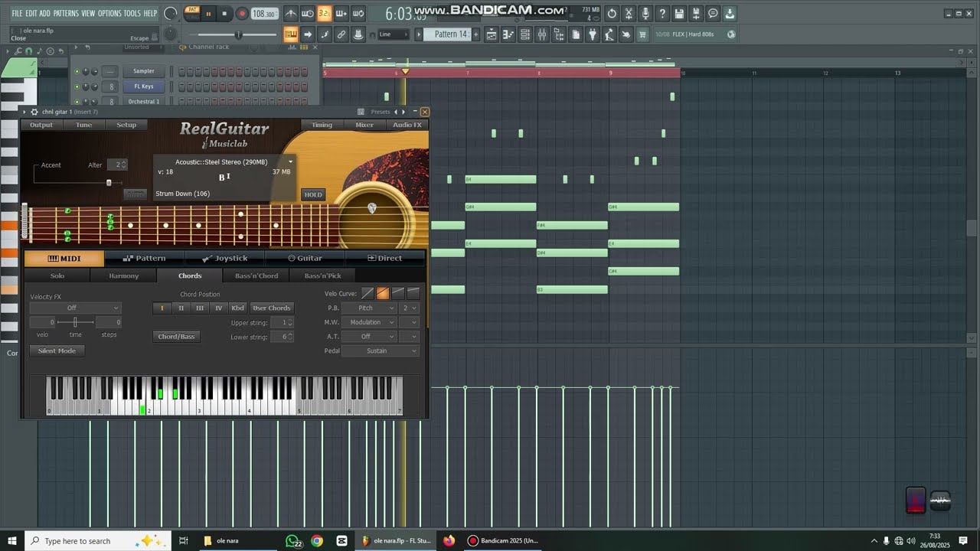The image size is (980, 551).
Task: Open the Playlist view icon
Action: coord(492,34)
